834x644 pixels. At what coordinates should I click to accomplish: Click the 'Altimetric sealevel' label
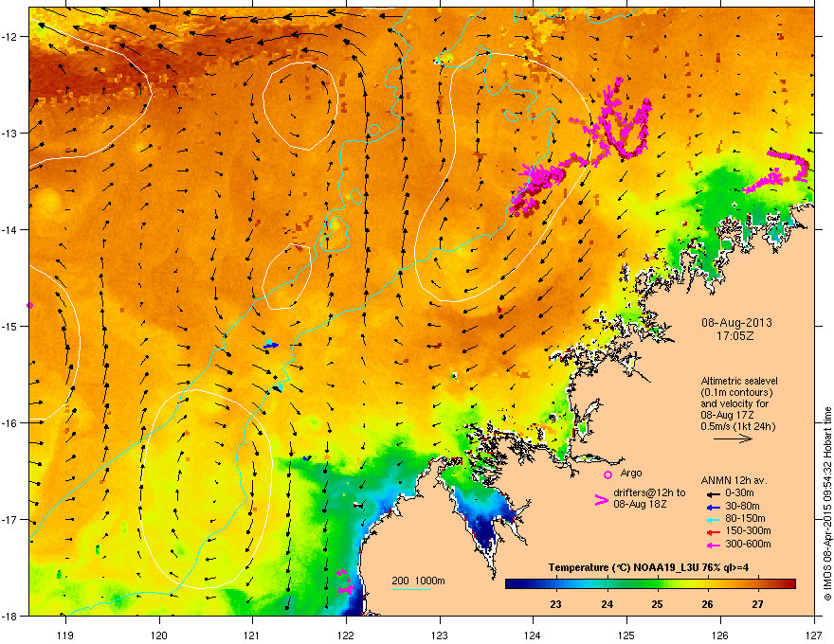pyautogui.click(x=739, y=381)
